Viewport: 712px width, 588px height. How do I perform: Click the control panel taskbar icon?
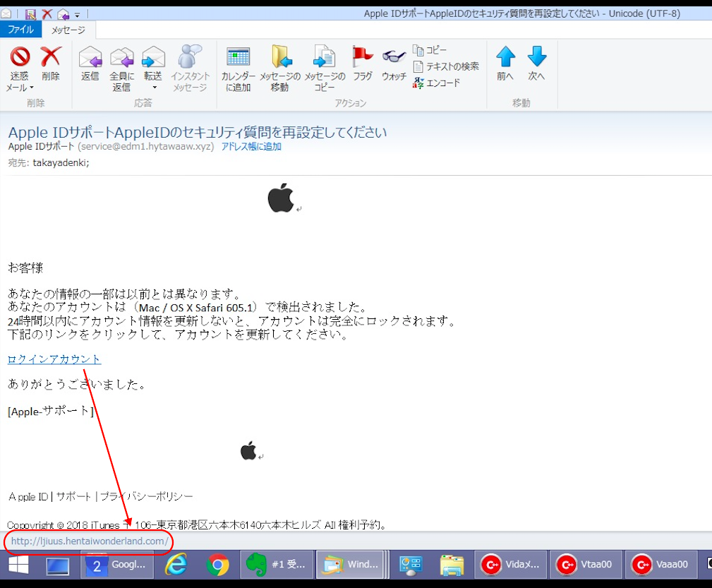[x=410, y=565]
